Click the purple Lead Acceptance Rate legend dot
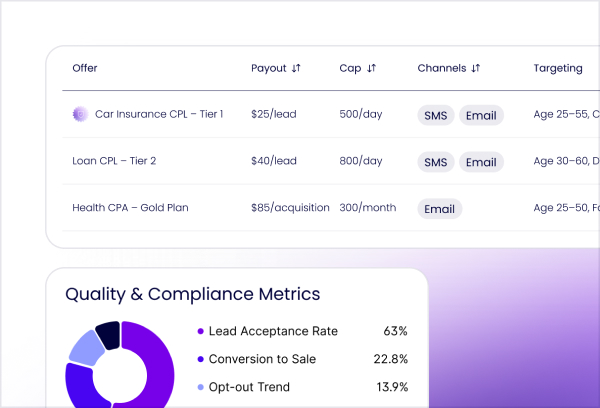This screenshot has height=408, width=600. 201,331
